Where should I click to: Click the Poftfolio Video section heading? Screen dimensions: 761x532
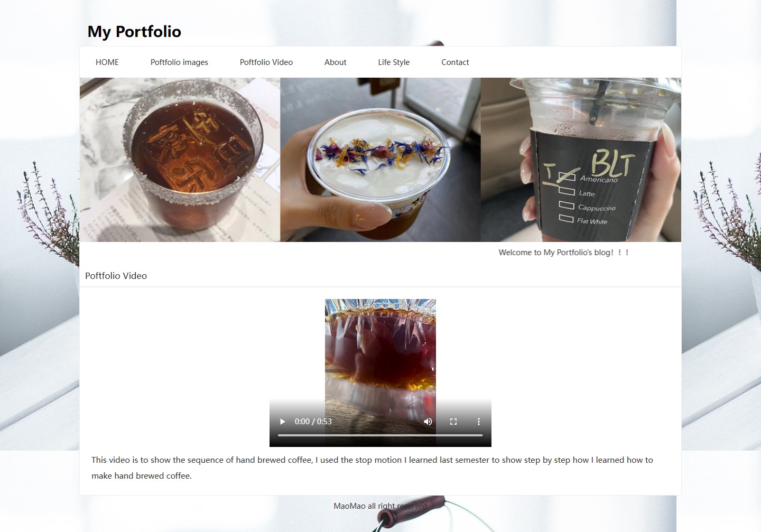coord(116,276)
